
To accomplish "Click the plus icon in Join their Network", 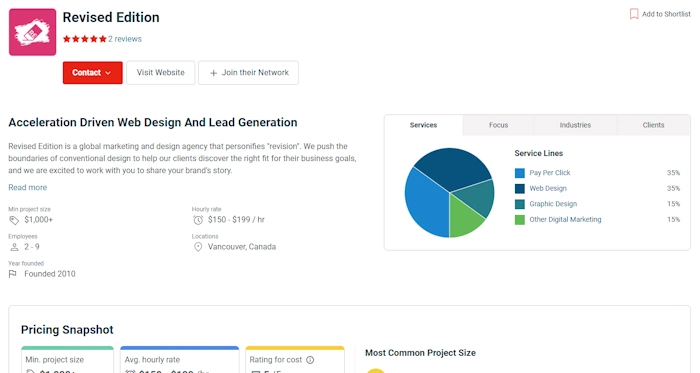I will [213, 73].
